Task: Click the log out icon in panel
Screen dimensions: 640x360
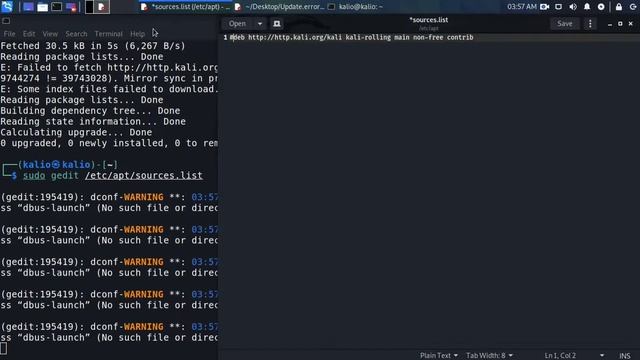Action: click(633, 7)
